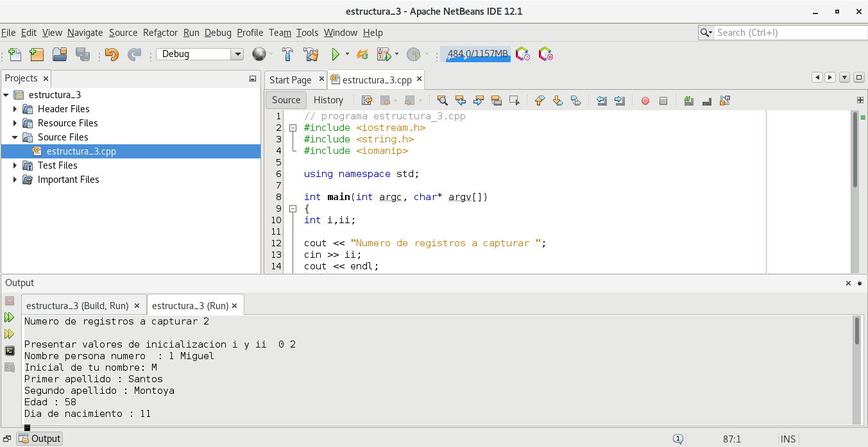Click the Clean and Build icon

coord(311,55)
